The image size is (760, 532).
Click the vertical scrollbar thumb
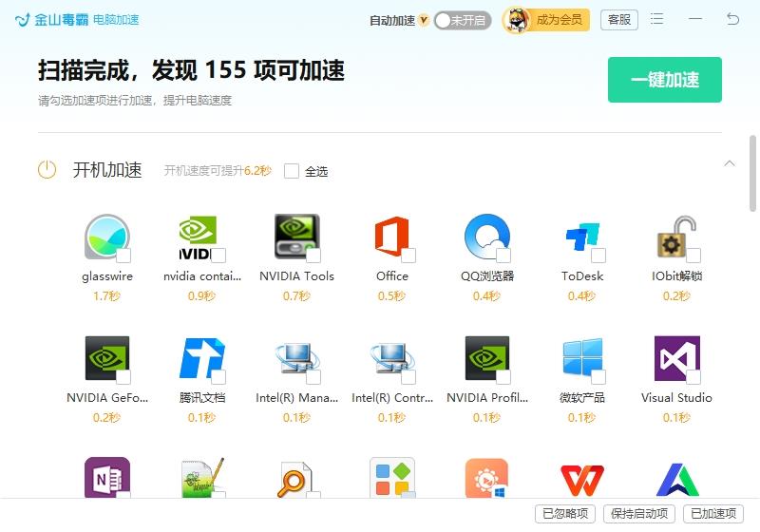point(752,174)
